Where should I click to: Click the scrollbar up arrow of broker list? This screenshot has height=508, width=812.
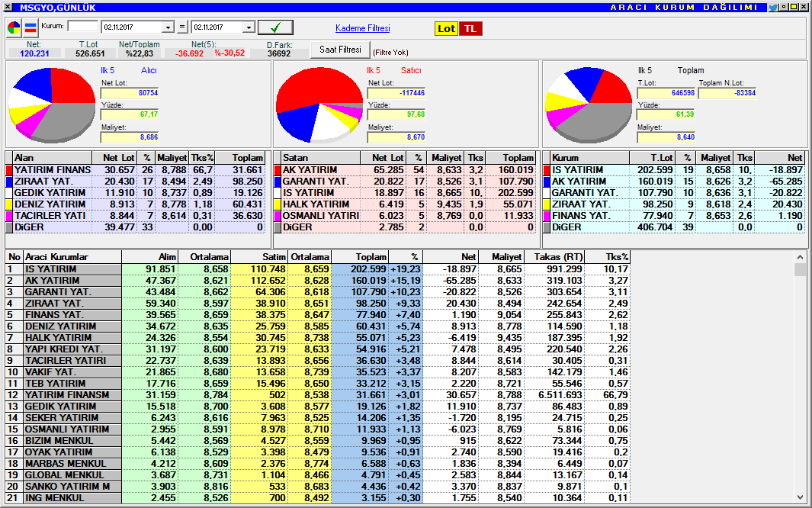click(800, 257)
